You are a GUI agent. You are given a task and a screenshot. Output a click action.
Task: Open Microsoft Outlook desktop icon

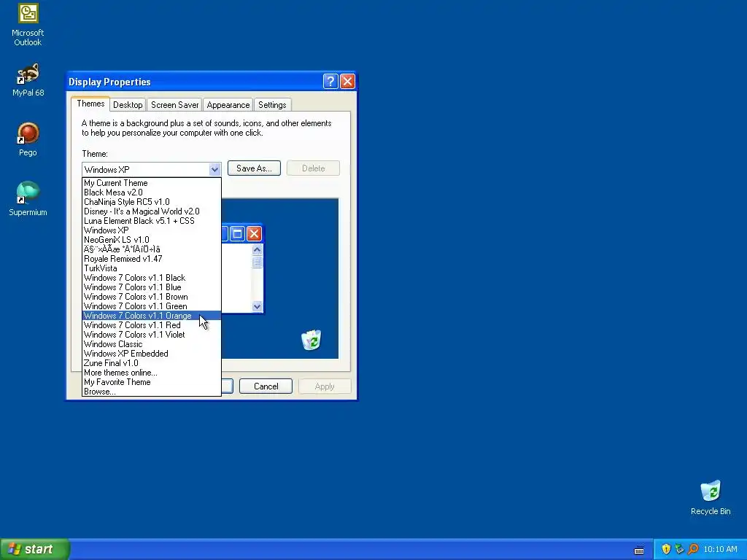coord(28,25)
